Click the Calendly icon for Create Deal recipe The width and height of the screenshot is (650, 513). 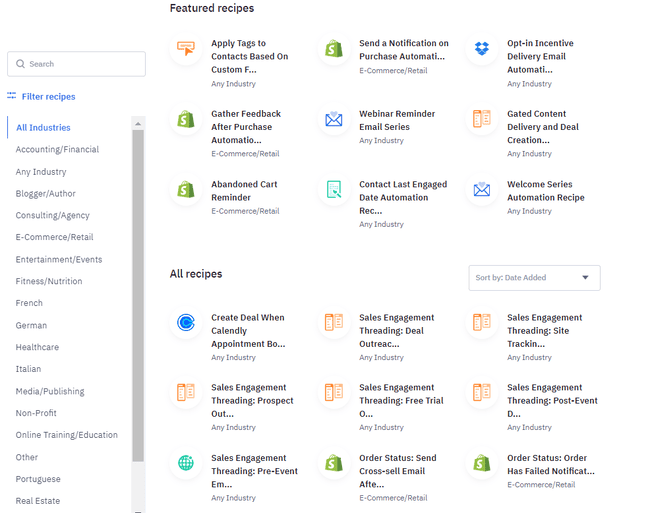point(186,323)
